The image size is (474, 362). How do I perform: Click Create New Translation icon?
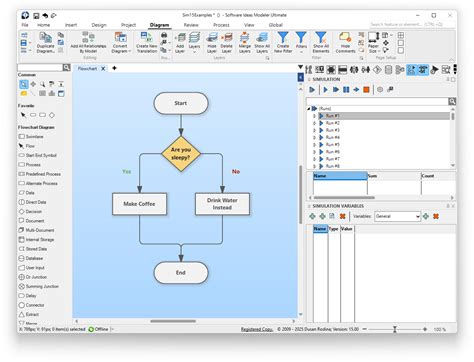click(147, 37)
